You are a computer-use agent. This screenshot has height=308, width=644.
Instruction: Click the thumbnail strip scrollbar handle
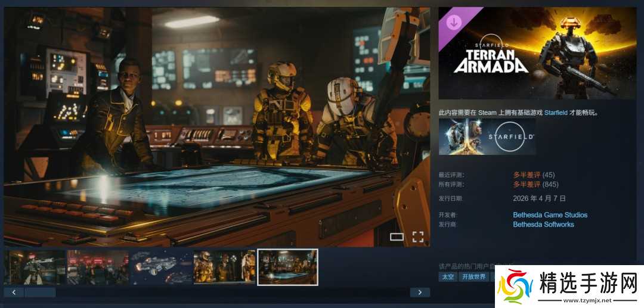(40, 293)
